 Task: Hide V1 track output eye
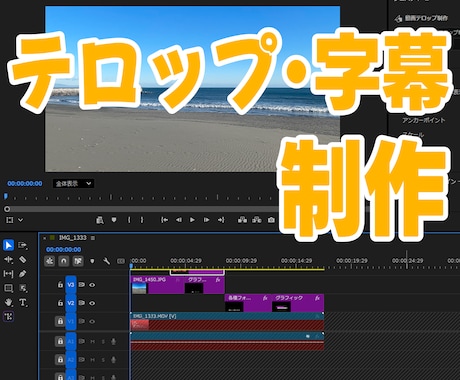pyautogui.click(x=92, y=321)
